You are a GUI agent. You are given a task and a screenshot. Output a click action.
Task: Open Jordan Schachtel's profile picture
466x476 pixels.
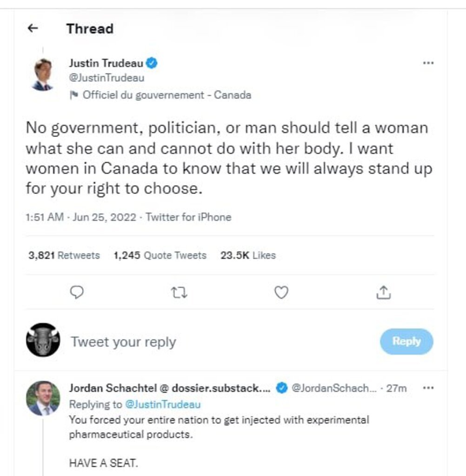coord(43,398)
